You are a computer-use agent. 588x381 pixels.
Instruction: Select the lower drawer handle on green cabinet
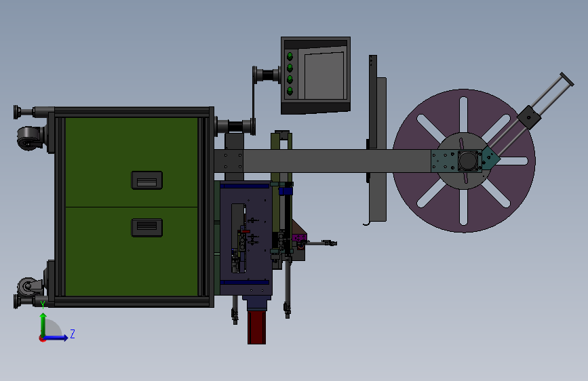(146, 228)
